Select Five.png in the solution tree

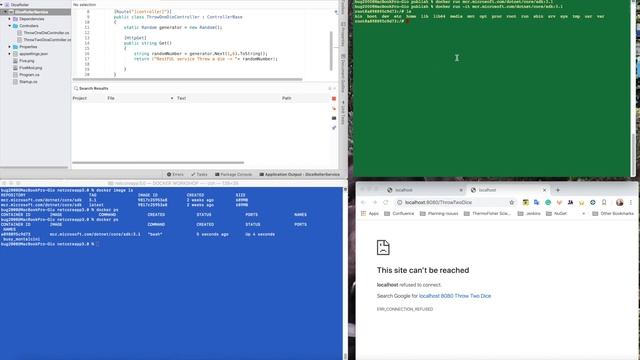(27, 61)
